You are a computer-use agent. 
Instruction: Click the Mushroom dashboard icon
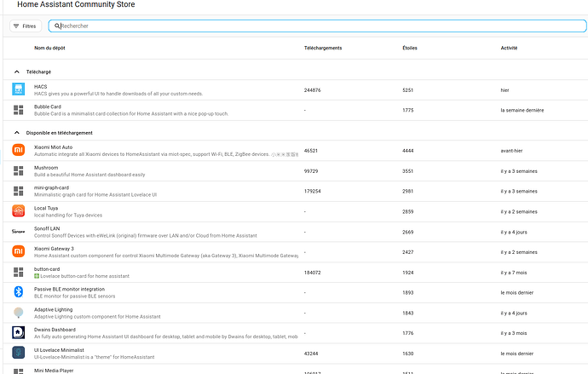click(19, 171)
